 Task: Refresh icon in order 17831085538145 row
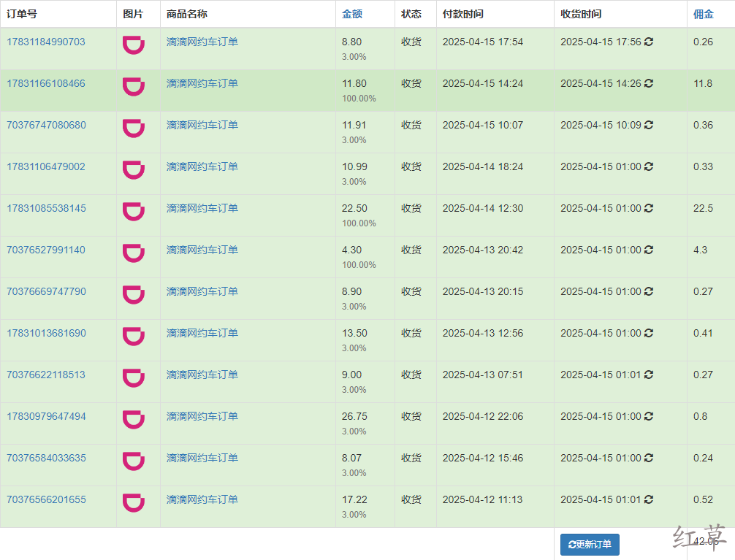point(649,209)
